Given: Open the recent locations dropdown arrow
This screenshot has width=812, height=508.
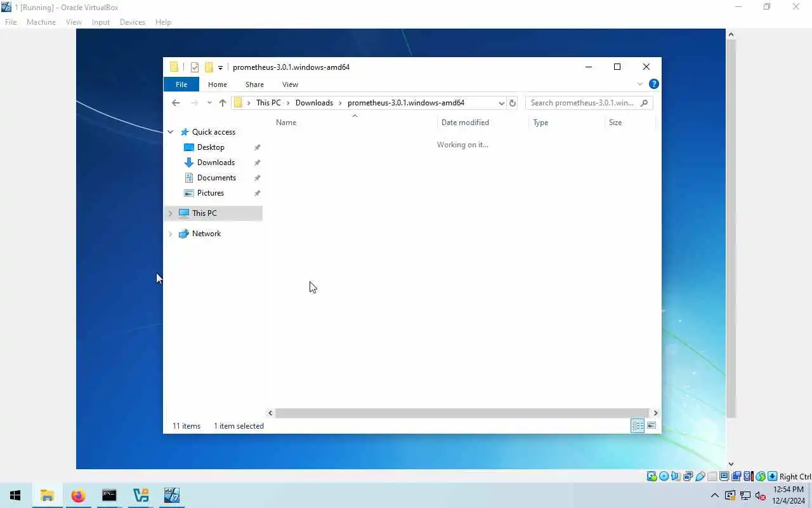Looking at the screenshot, I should [209, 103].
